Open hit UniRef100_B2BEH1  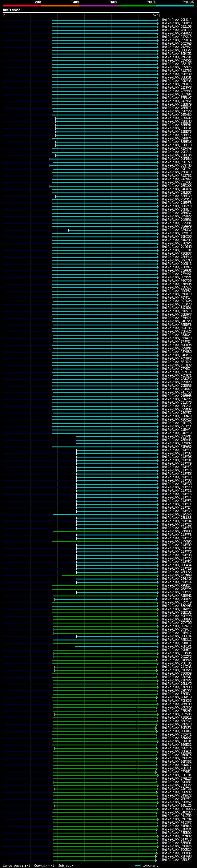[x=177, y=125]
